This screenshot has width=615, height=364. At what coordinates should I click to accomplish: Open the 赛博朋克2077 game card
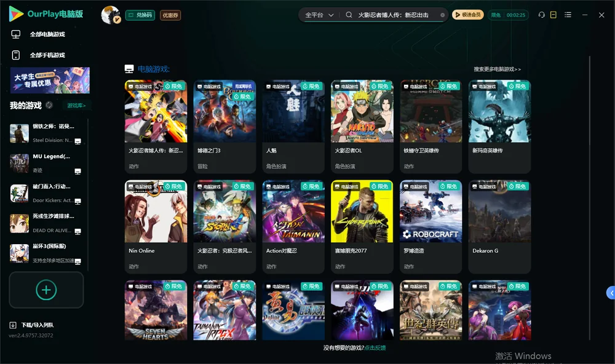[362, 227]
